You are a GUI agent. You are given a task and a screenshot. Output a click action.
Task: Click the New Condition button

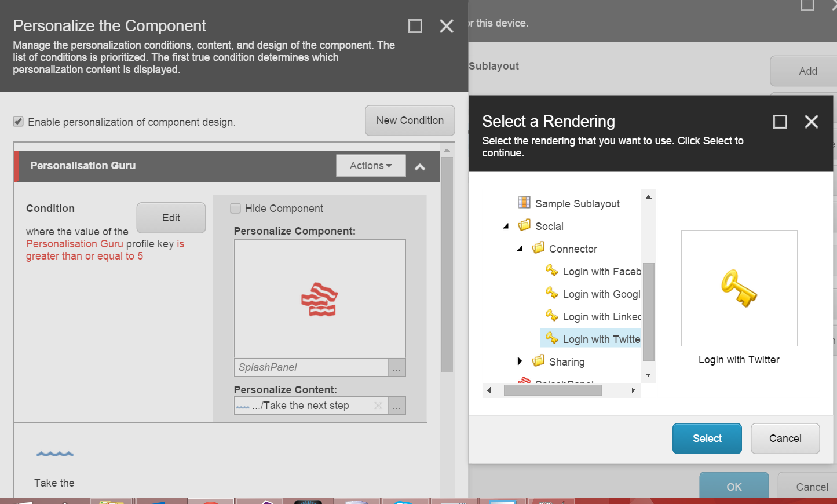(410, 120)
